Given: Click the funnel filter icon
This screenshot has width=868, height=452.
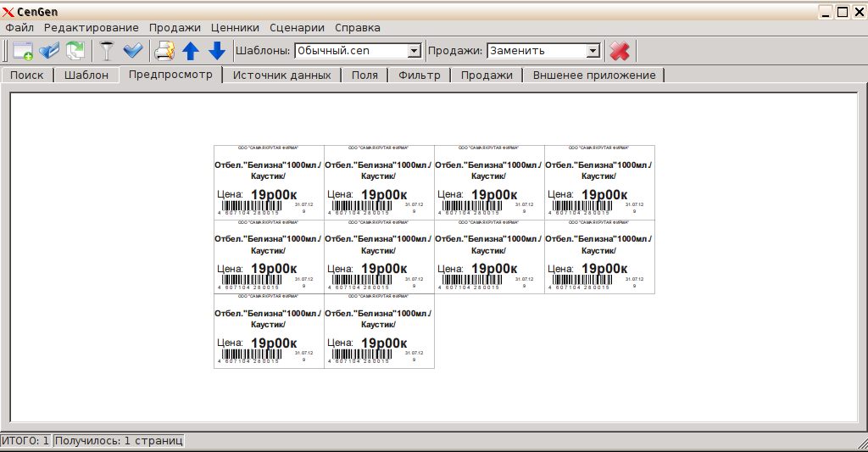Looking at the screenshot, I should click(106, 51).
